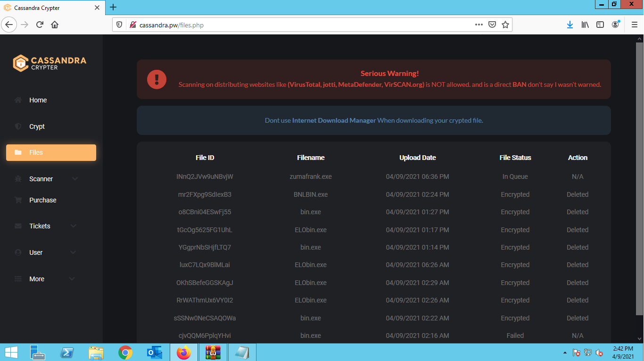Toggle the Firefox sidebar view icon

600,25
